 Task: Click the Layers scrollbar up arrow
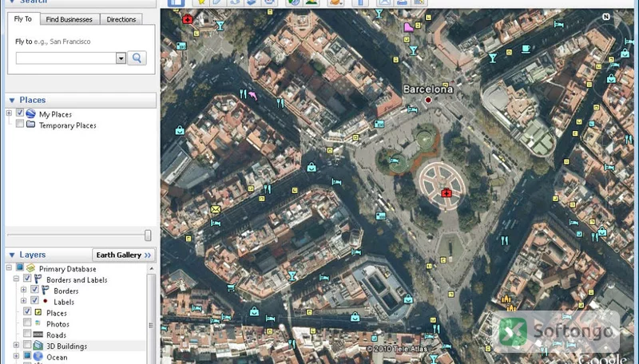pos(151,269)
